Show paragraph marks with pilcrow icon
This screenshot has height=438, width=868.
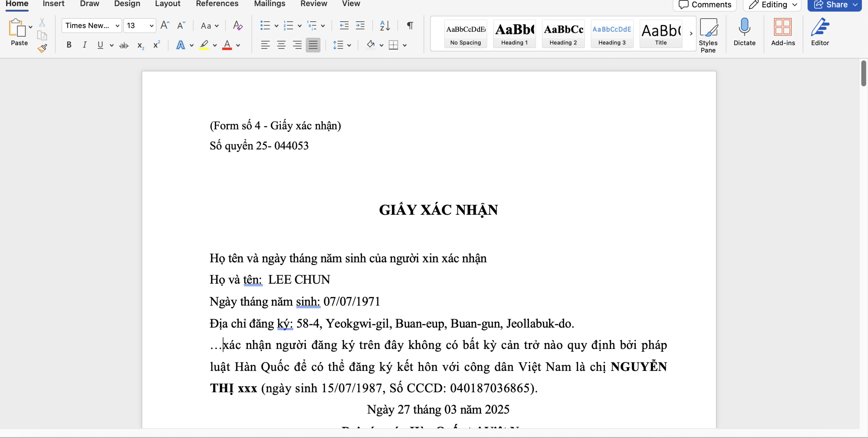coord(410,26)
